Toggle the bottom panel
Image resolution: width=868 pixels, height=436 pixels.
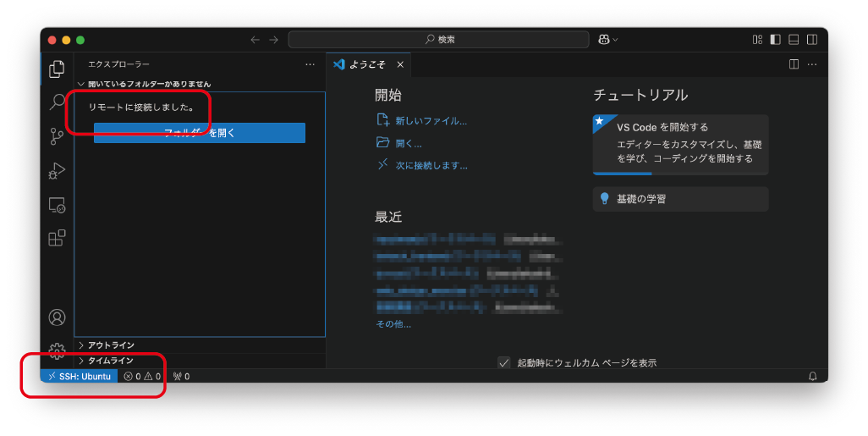click(794, 40)
